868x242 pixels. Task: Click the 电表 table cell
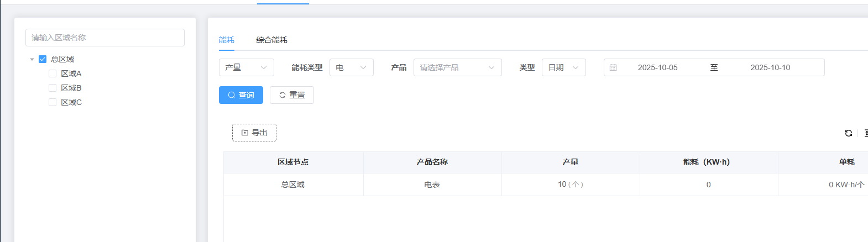pyautogui.click(x=432, y=185)
